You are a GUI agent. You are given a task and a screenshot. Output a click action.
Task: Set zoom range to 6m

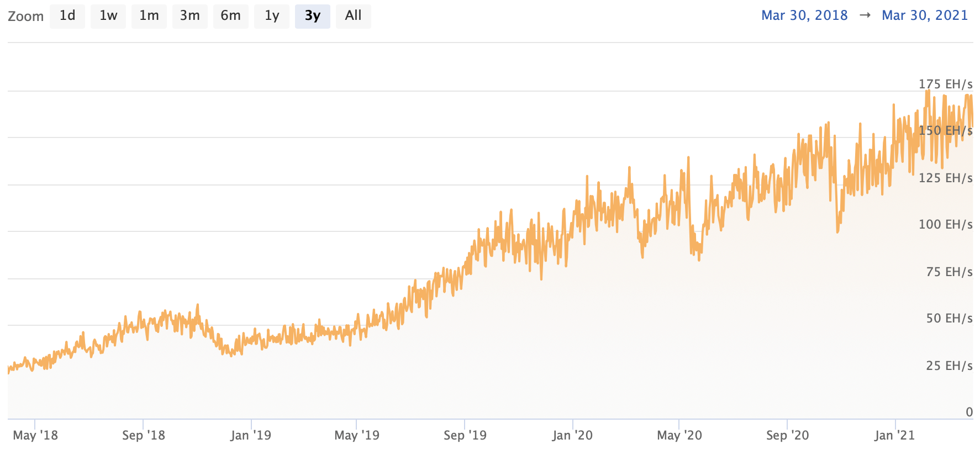tap(231, 16)
